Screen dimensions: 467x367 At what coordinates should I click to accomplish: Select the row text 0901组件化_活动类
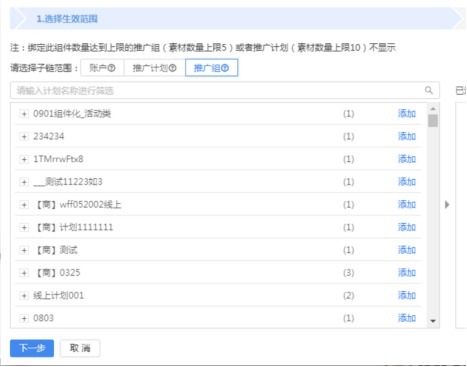pos(72,114)
